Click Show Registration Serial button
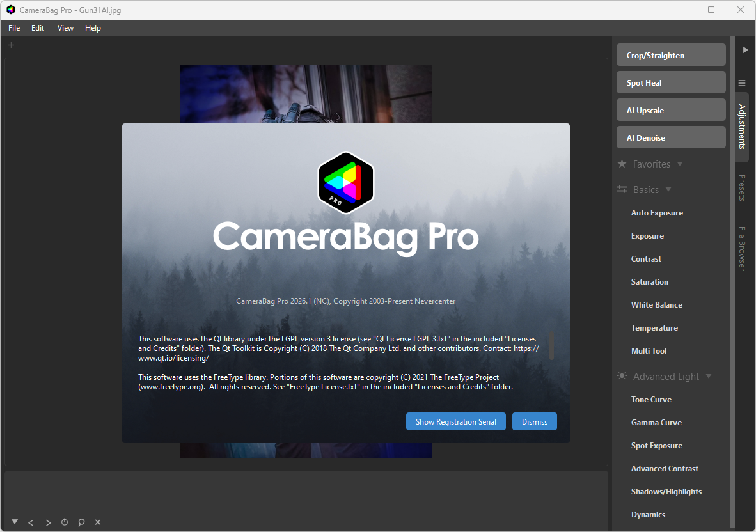Screen dimensions: 756x532 point(455,421)
